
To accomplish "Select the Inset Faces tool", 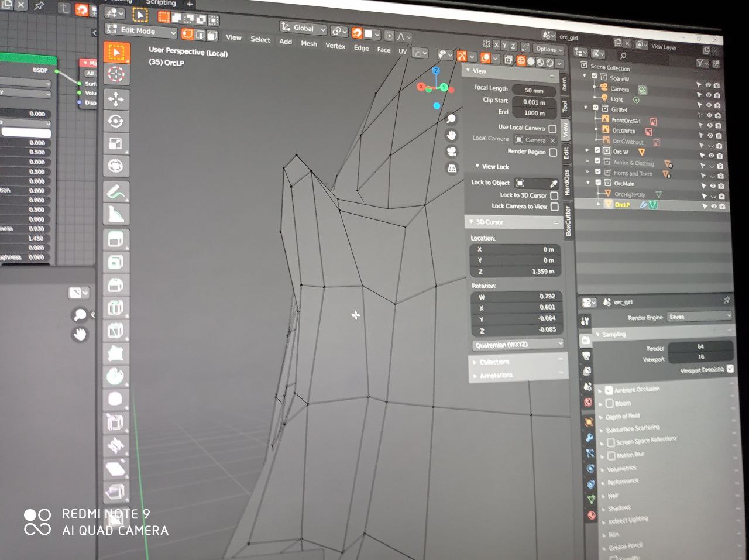I will click(x=116, y=262).
